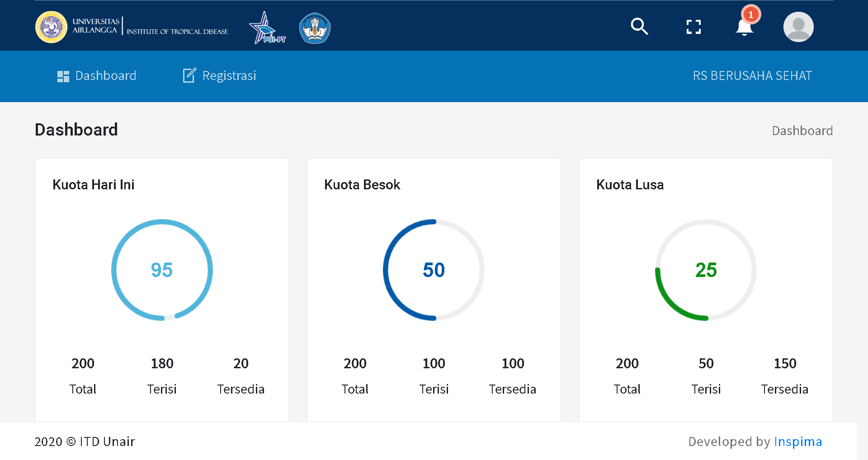868x460 pixels.
Task: Open the notification bell
Action: click(x=744, y=28)
